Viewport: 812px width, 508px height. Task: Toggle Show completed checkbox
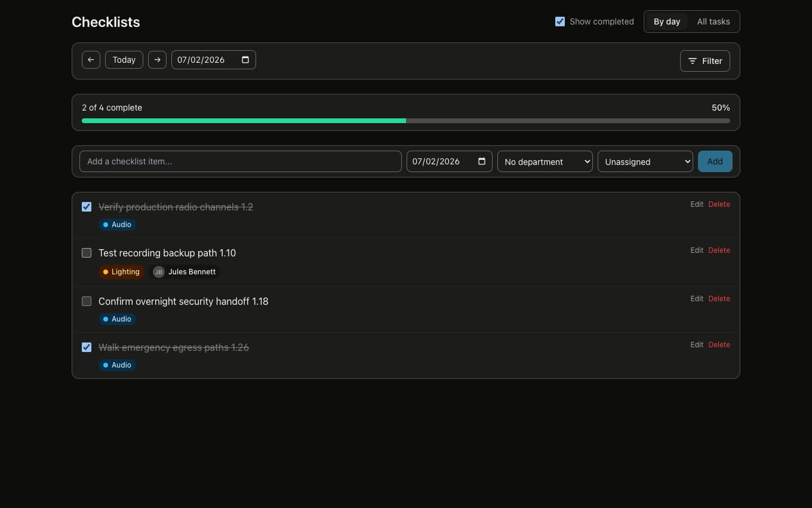(560, 22)
